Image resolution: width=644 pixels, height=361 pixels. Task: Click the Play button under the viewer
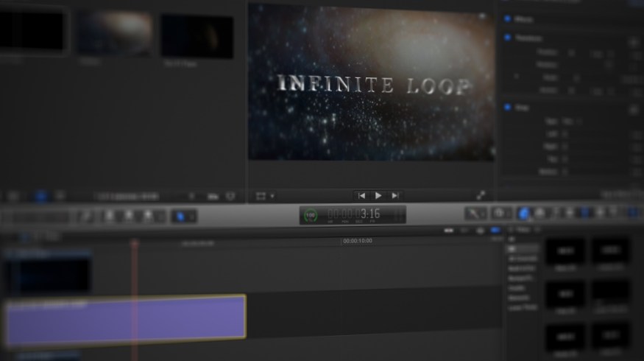[378, 196]
